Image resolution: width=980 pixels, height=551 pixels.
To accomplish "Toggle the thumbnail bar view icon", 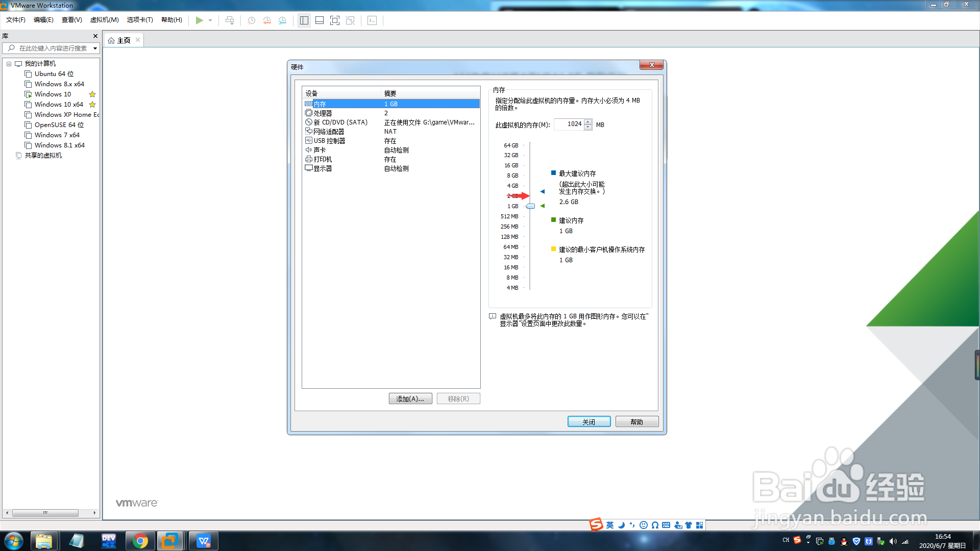I will pos(320,20).
